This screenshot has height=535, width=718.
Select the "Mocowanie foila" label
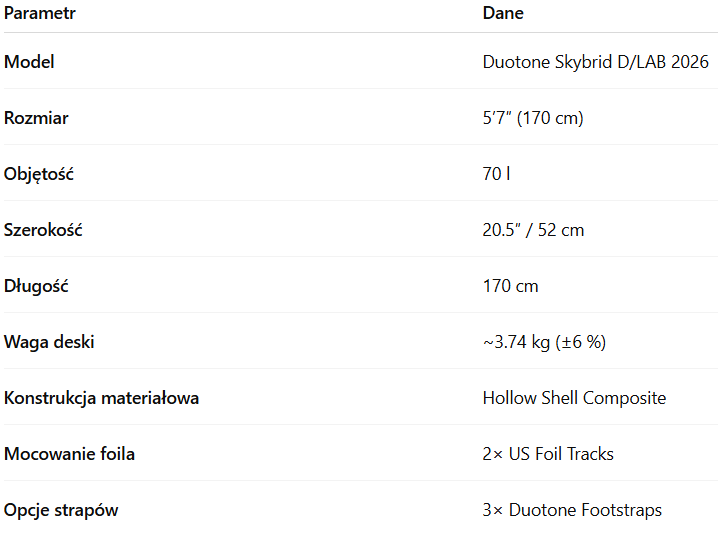point(69,454)
